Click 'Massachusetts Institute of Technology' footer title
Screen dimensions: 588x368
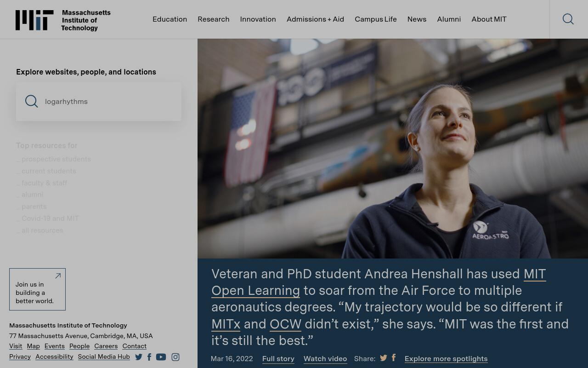coord(68,325)
